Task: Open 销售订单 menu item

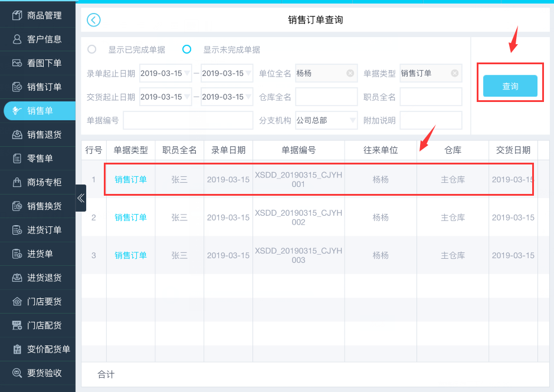Action: tap(37, 87)
